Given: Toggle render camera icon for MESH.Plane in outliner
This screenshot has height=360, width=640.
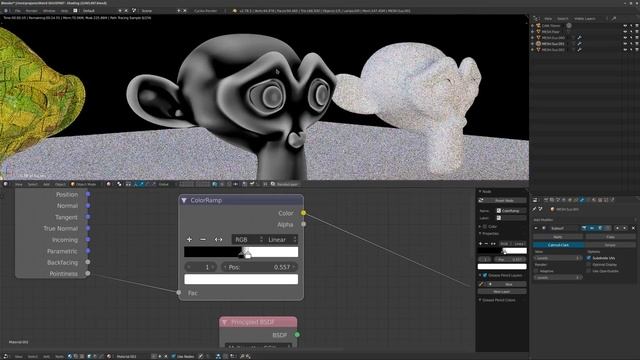Looking at the screenshot, I should (x=637, y=31).
